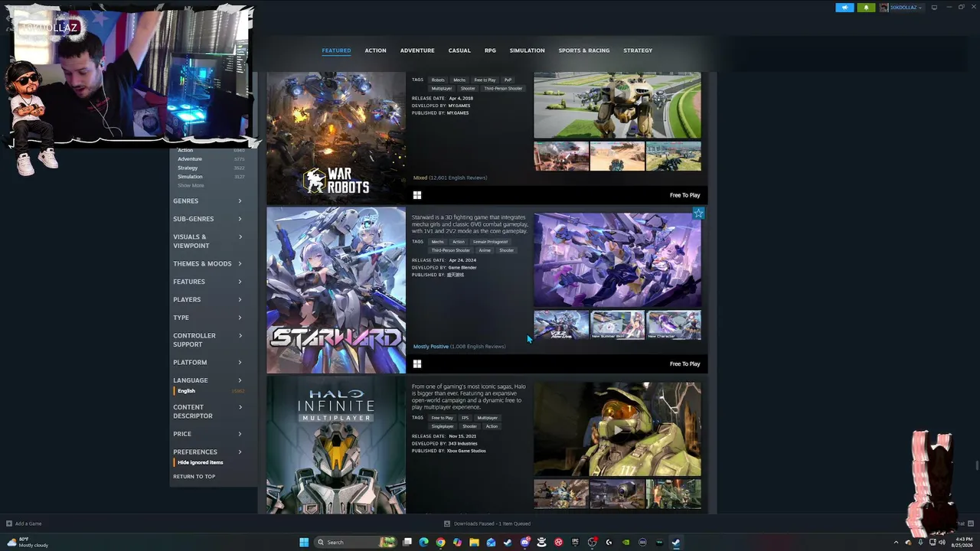Select the Strategy tab
980x551 pixels.
click(638, 51)
